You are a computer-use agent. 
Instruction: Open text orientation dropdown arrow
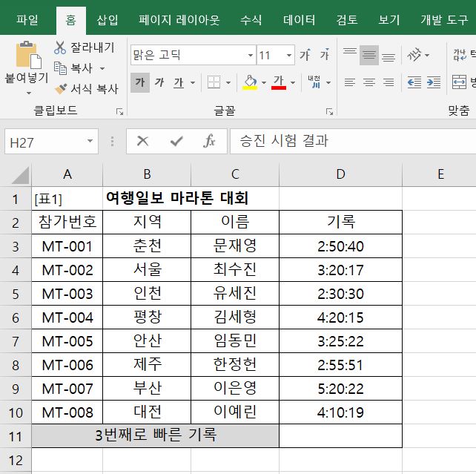pos(427,56)
